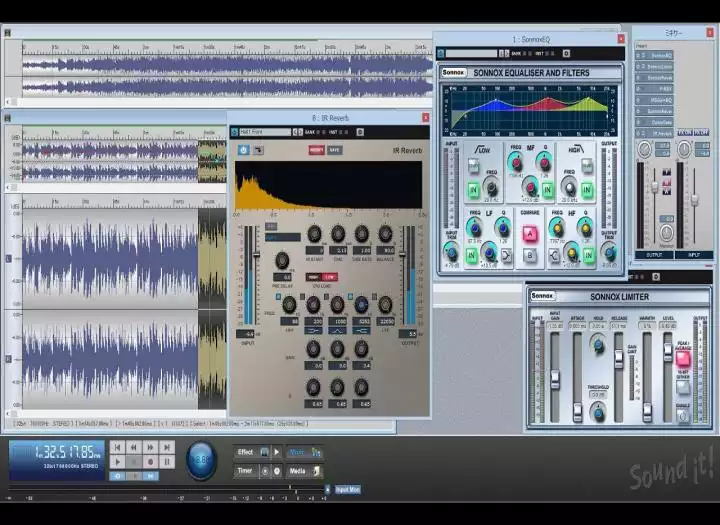Open the Timer button
720x525 pixels.
pos(246,471)
